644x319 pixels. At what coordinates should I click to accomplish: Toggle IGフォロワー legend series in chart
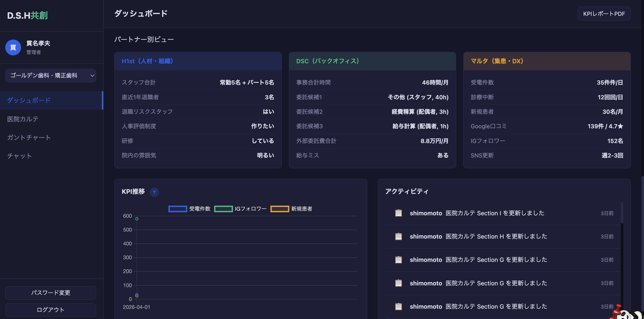[240, 209]
